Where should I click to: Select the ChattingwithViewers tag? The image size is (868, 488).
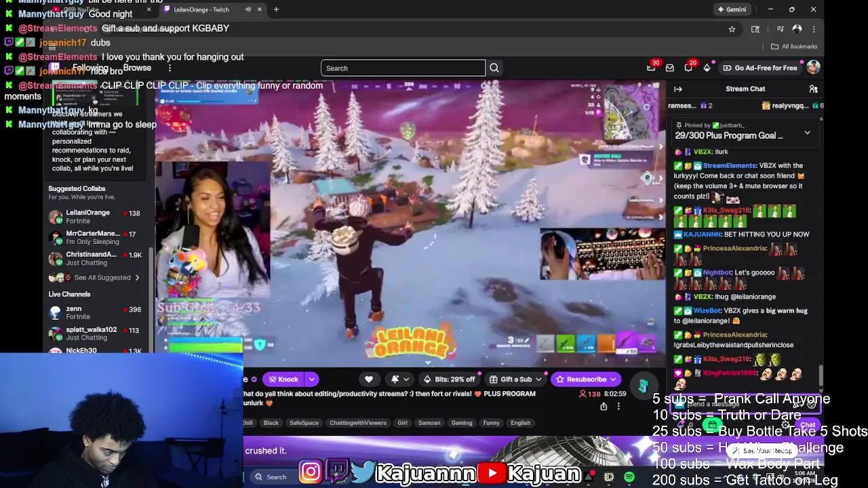click(x=358, y=423)
